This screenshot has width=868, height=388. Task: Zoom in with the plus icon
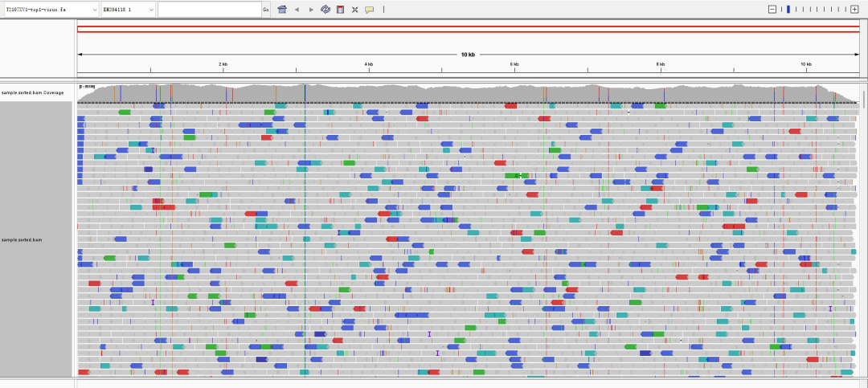coord(854,10)
